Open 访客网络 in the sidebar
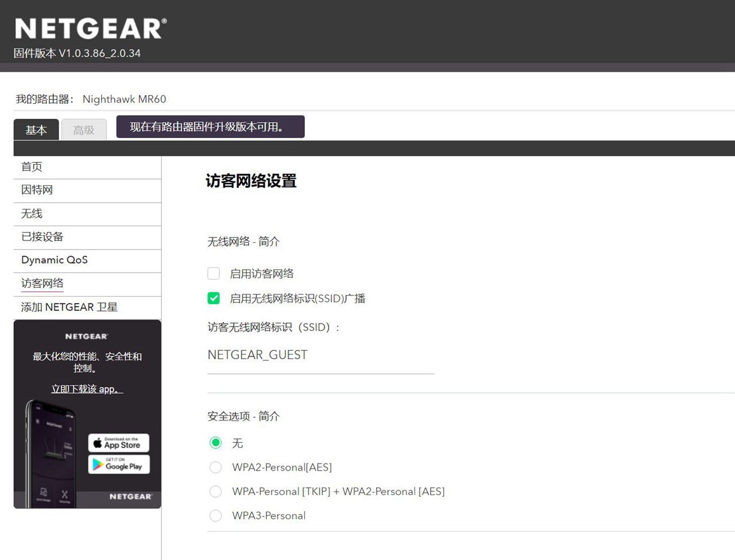 (x=87, y=284)
